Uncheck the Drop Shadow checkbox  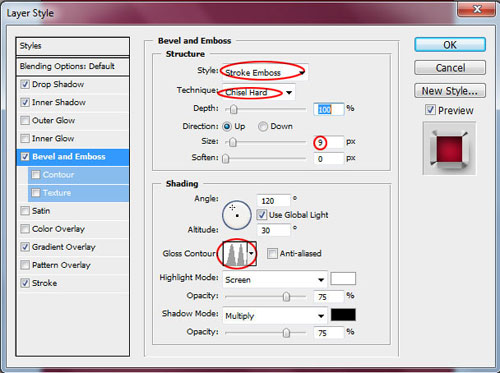[25, 84]
